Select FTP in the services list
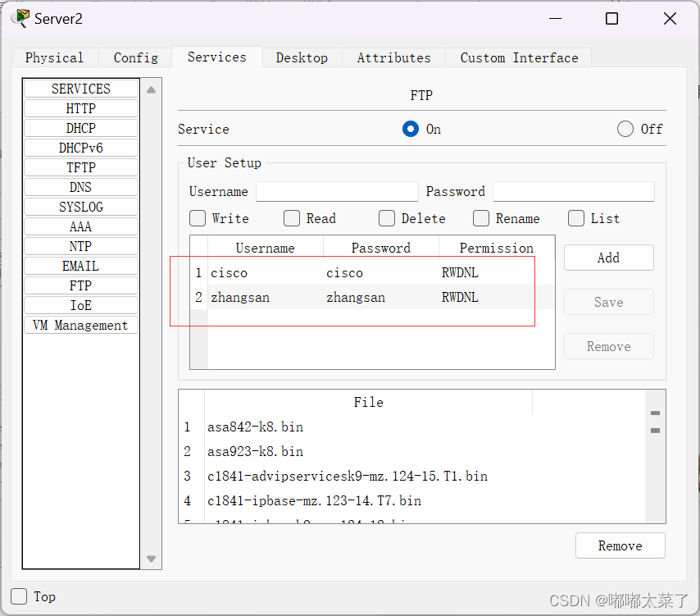Viewport: 700px width, 616px height. point(81,285)
